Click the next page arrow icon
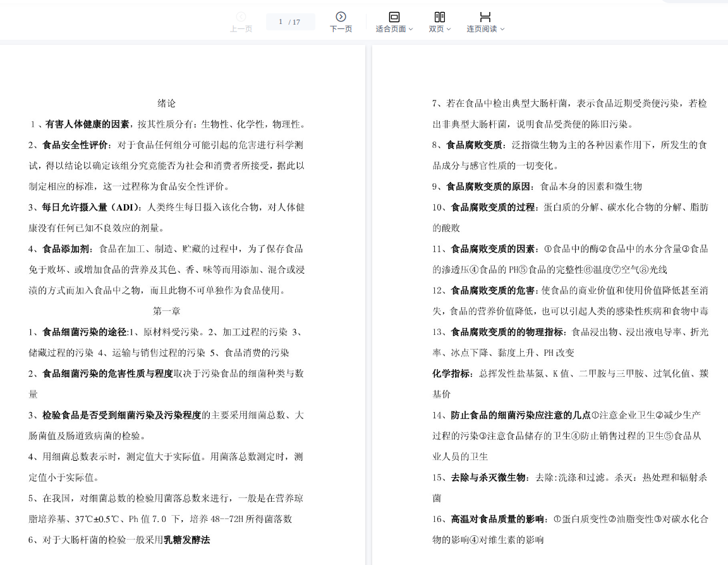 point(341,16)
